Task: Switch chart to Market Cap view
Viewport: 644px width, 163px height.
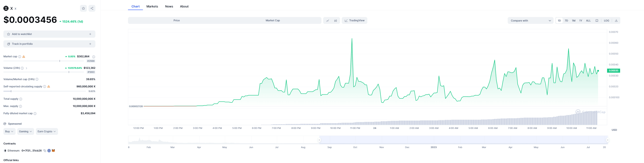Action: [x=272, y=20]
